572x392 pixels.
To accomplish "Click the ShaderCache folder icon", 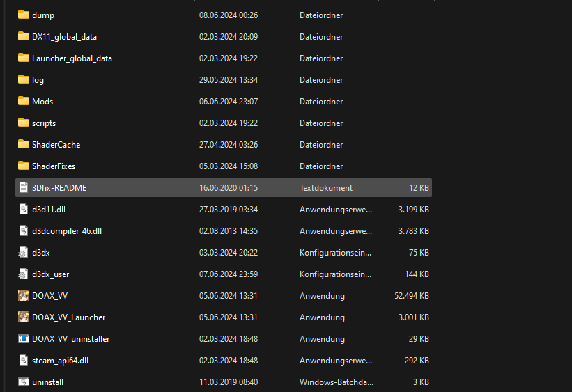I will [x=24, y=144].
